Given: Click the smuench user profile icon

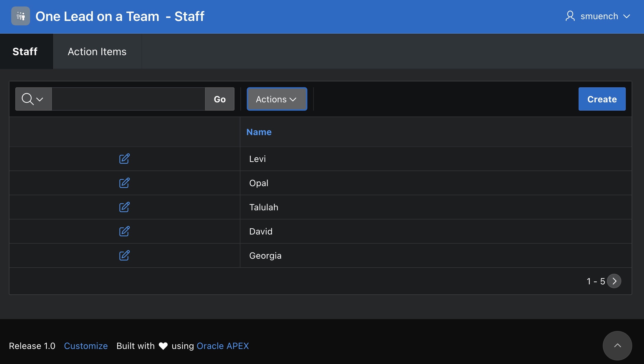Looking at the screenshot, I should (x=570, y=16).
